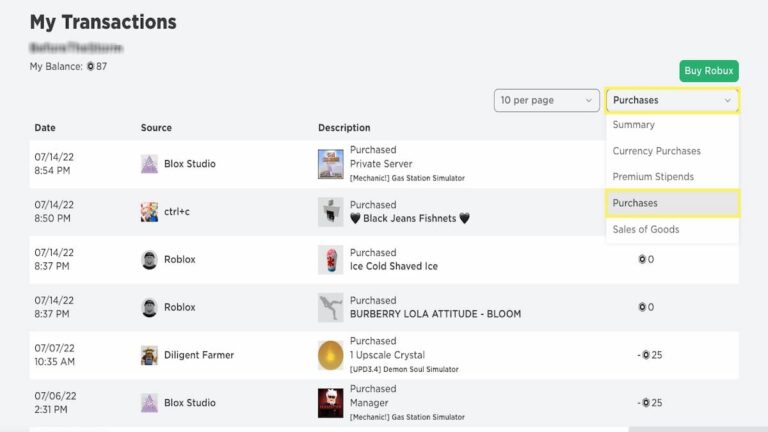The image size is (768, 432).
Task: Collapse the Purchases transaction type dropdown
Action: (x=672, y=100)
